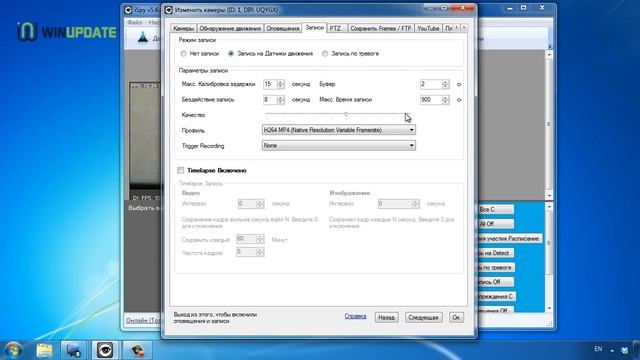Show hidden system tray icons arrow
This screenshot has width=640, height=360.
pyautogui.click(x=612, y=350)
